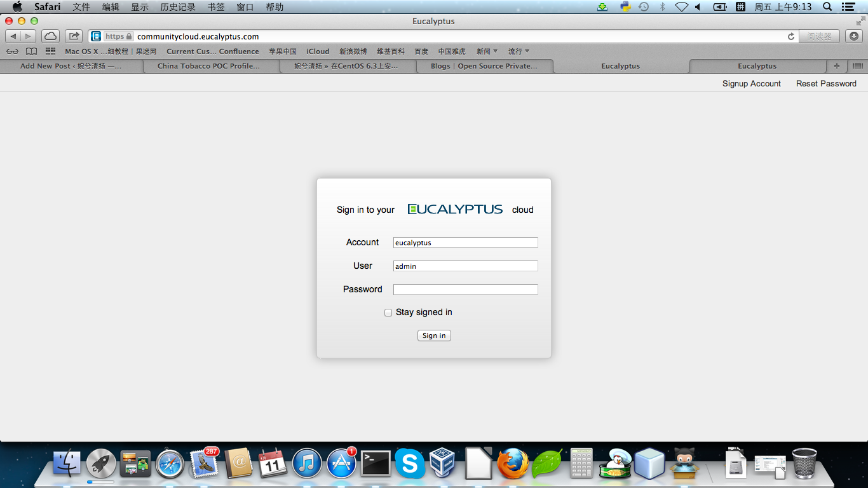Go forward with Safari's forward arrow
The image size is (868, 488).
29,36
